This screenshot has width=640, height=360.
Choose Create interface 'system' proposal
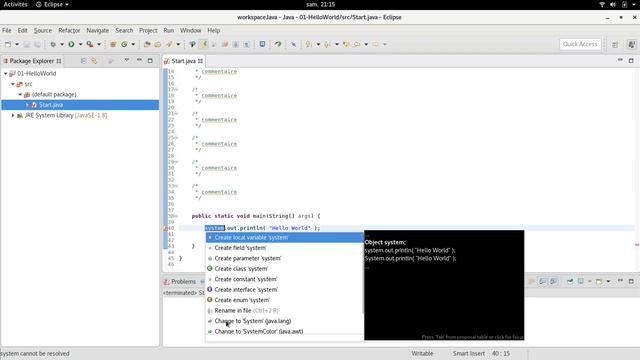tap(284, 289)
